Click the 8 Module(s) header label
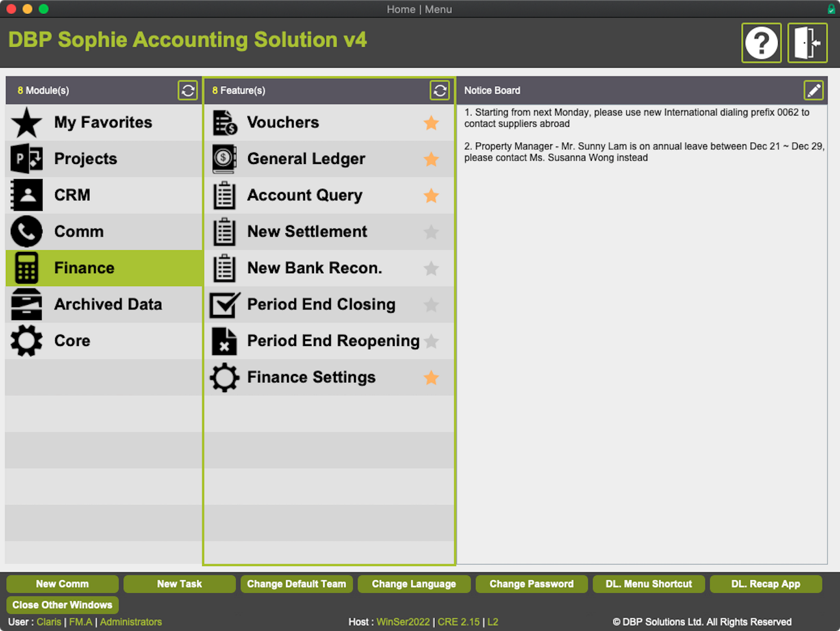Screen dimensions: 840x631 point(43,90)
